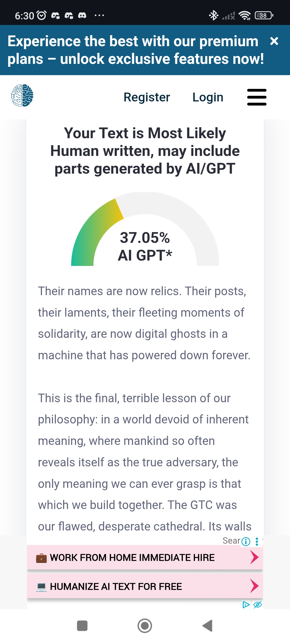Tap the Work From Home Immediate Hire ad
The width and height of the screenshot is (290, 644).
tap(132, 558)
